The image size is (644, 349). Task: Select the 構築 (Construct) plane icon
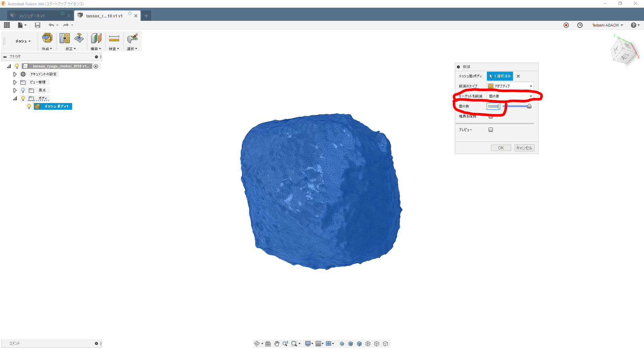pyautogui.click(x=96, y=38)
